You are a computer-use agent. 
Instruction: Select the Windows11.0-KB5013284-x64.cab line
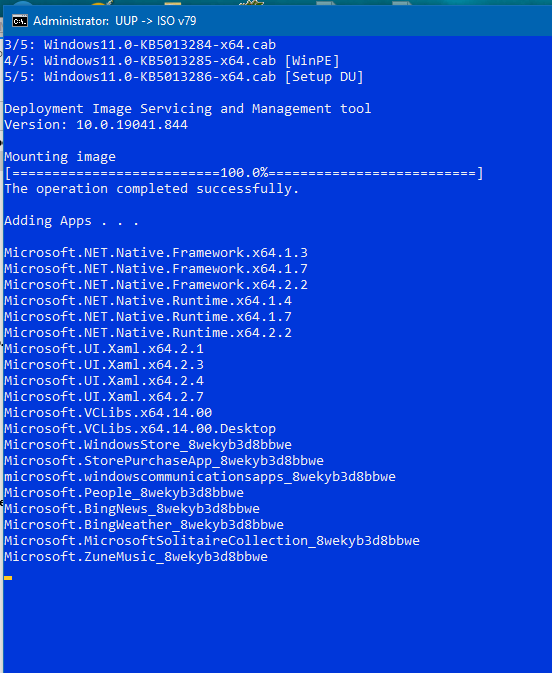pyautogui.click(x=140, y=45)
